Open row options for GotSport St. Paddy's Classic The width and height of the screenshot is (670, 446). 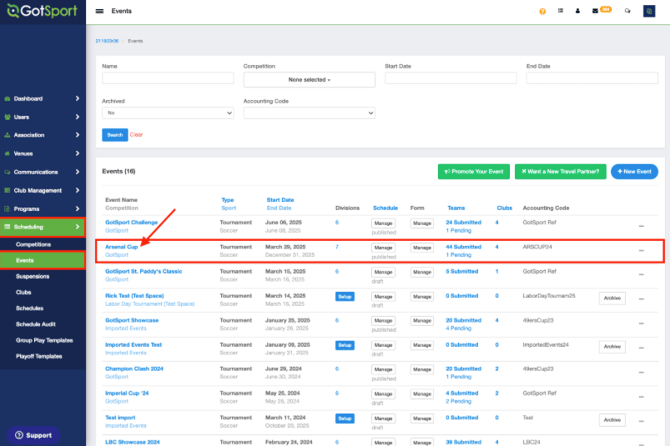pyautogui.click(x=641, y=275)
